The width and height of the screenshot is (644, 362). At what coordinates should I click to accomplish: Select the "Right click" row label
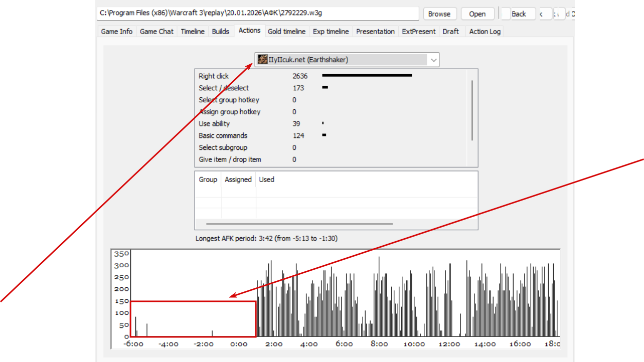[214, 76]
